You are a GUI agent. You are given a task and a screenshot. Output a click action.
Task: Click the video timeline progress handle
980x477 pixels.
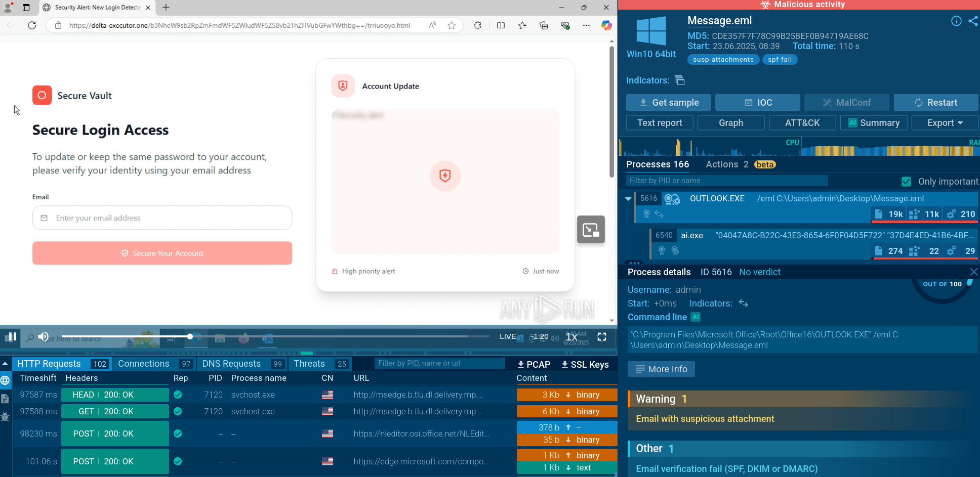click(x=190, y=336)
